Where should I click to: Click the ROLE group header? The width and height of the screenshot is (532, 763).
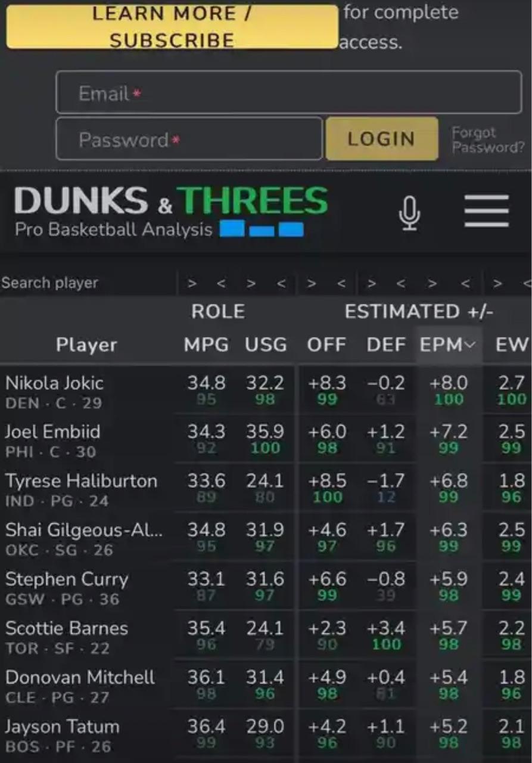click(218, 311)
